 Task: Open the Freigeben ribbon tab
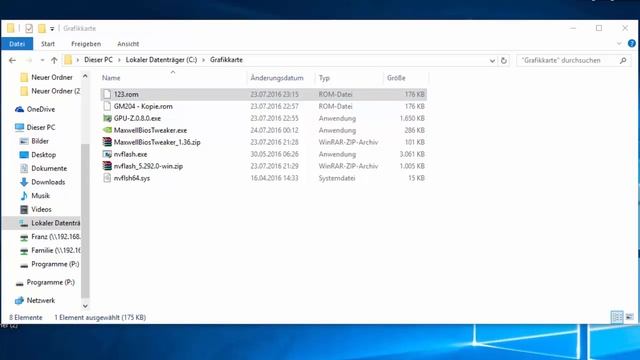(x=86, y=44)
